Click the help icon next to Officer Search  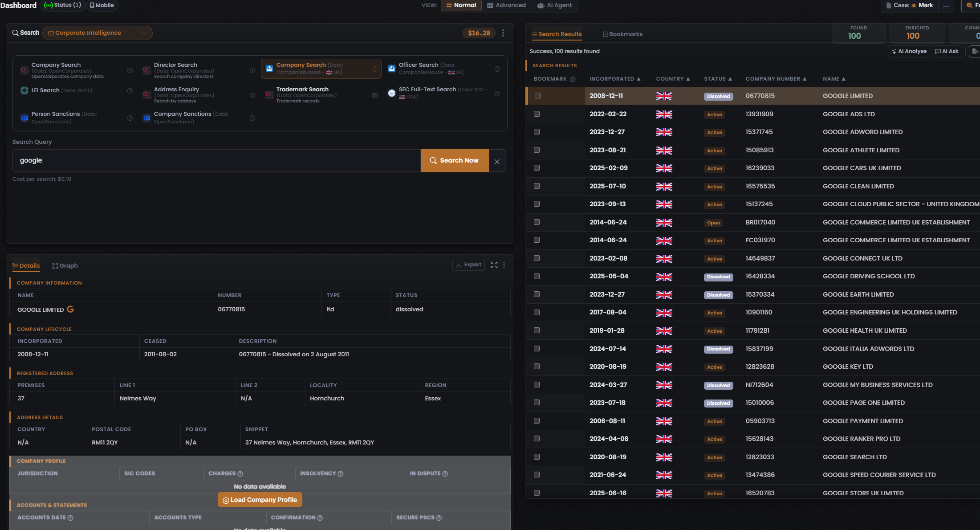coord(497,69)
